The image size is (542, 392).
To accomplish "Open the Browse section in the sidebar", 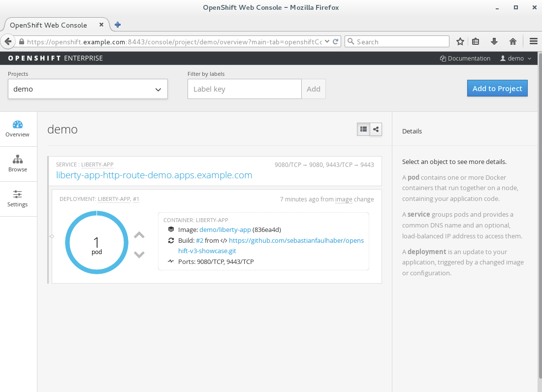I will [18, 164].
